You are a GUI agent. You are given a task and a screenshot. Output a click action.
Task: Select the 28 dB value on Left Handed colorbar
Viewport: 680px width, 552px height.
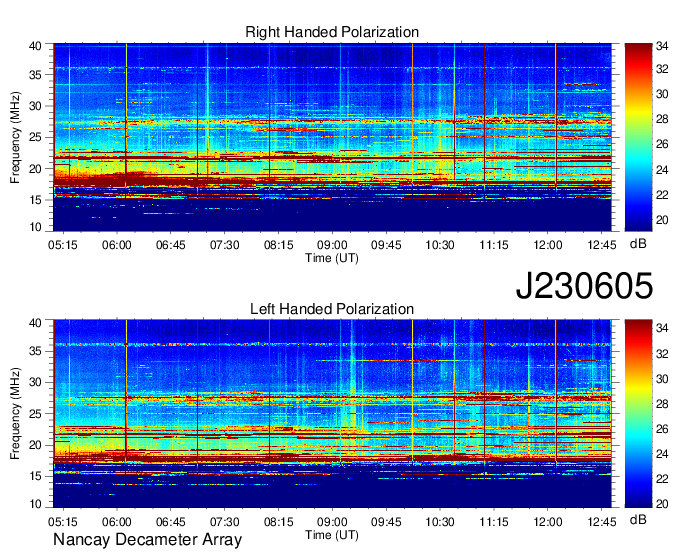tap(662, 404)
